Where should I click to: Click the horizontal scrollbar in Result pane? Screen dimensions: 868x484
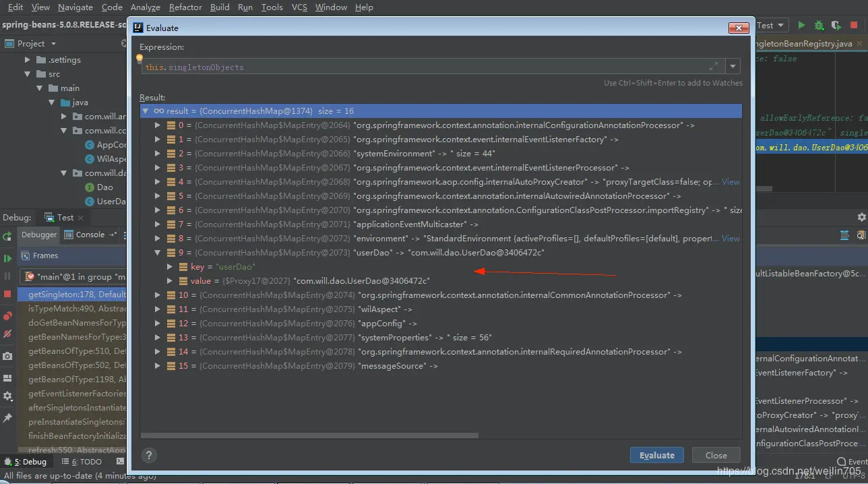coord(310,435)
